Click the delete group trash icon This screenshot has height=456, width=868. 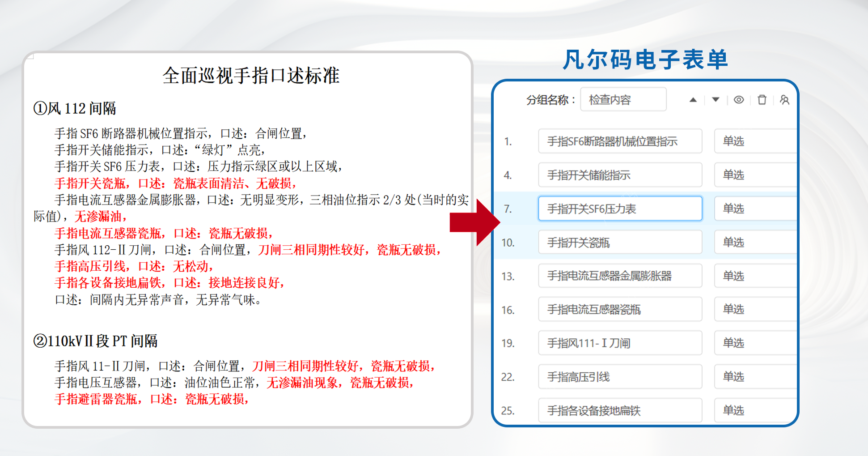(x=762, y=100)
